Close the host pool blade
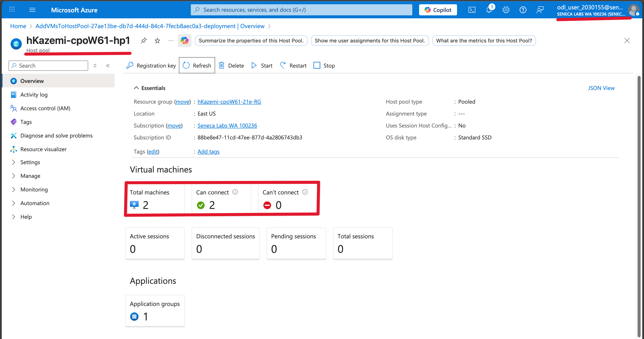This screenshot has height=339, width=644. click(x=627, y=41)
